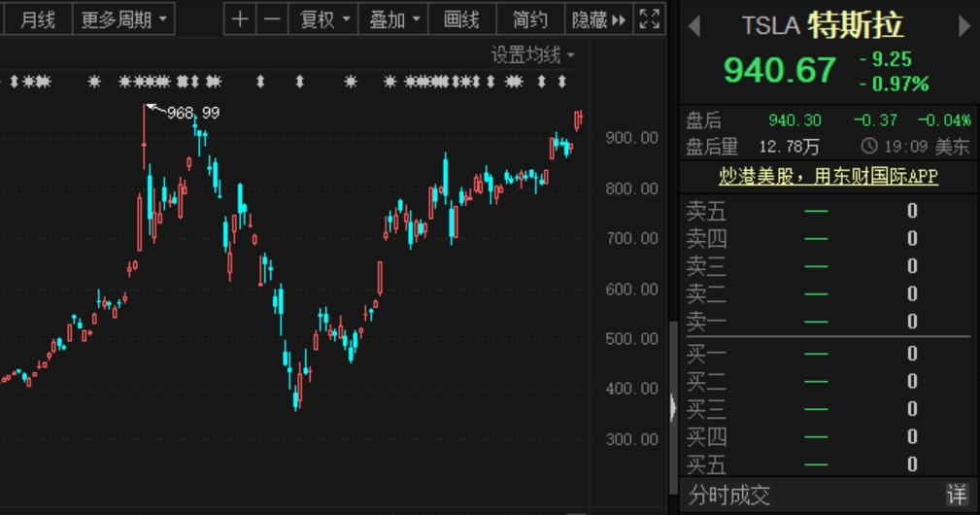Enter fullscreen chart mode
This screenshot has width=980, height=515.
point(650,18)
